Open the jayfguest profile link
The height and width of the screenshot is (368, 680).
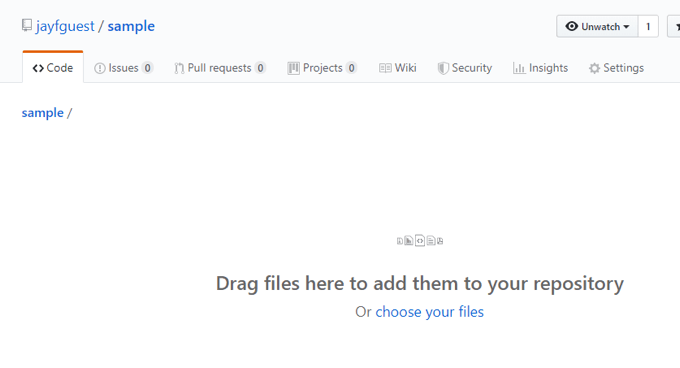(65, 26)
